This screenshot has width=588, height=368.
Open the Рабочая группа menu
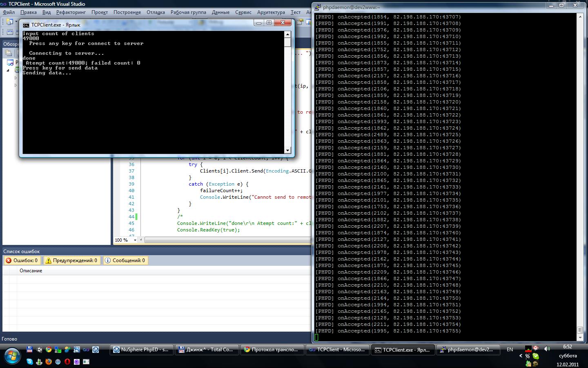(x=188, y=12)
